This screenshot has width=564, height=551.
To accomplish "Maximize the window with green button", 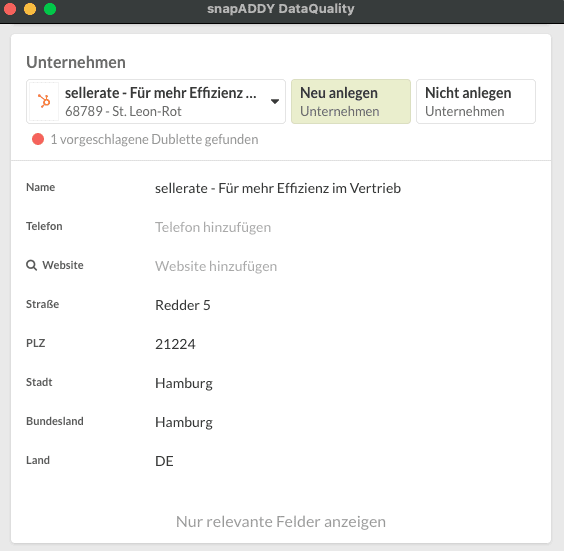I will 50,9.
